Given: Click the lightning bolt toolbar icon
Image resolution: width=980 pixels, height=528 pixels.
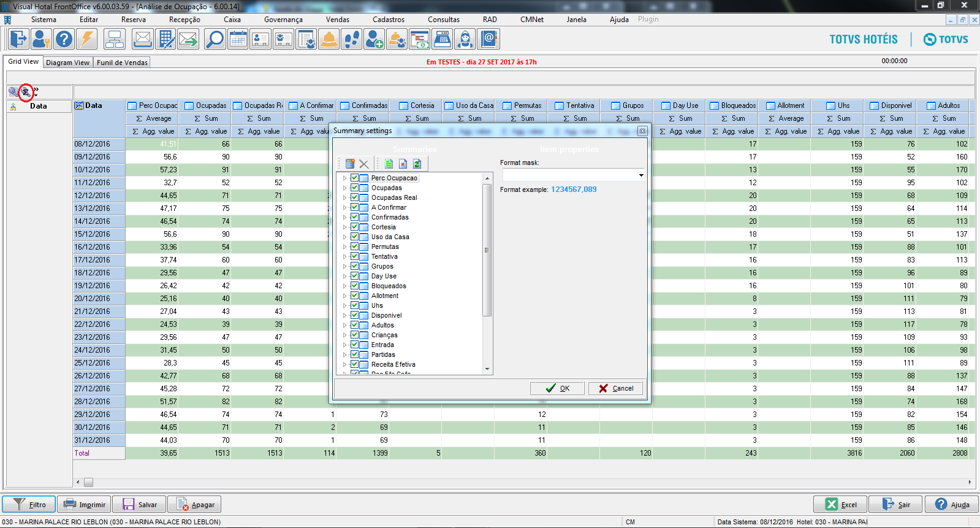Looking at the screenshot, I should pyautogui.click(x=87, y=39).
